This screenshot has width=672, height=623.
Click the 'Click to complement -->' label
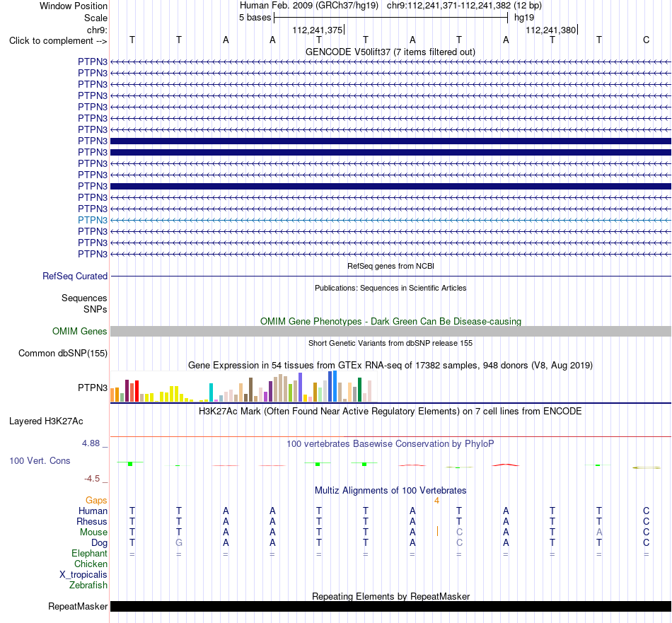pyautogui.click(x=58, y=41)
